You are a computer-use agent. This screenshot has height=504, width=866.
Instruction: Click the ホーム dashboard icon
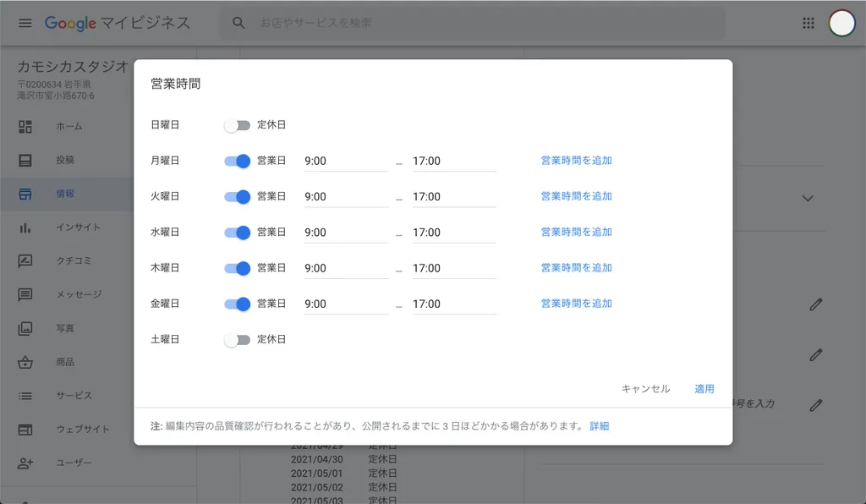(x=25, y=126)
